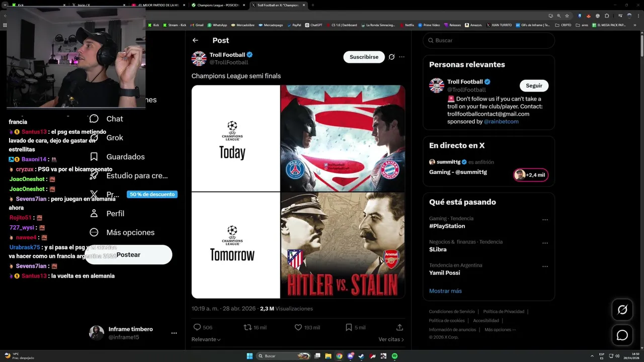
Task: Open the CRIPTO bookmarks folder
Action: (x=563, y=25)
